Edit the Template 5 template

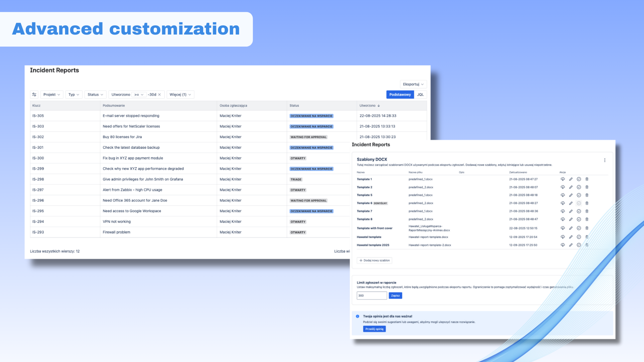pyautogui.click(x=571, y=195)
